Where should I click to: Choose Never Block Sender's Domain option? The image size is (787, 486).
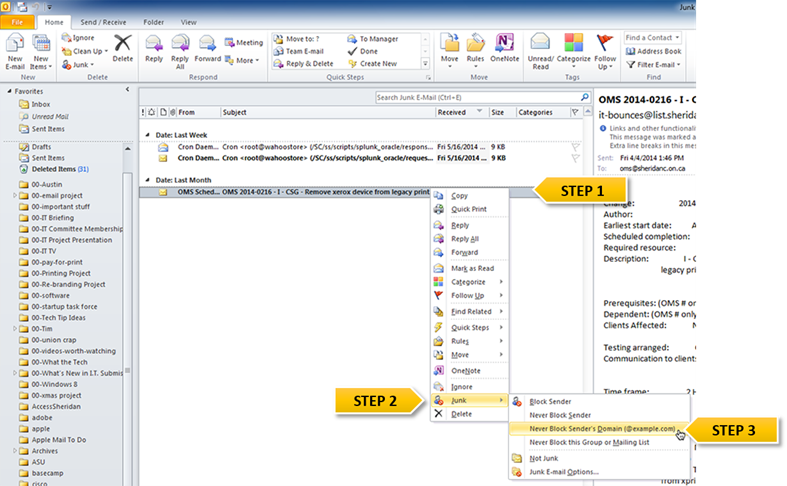[600, 429]
